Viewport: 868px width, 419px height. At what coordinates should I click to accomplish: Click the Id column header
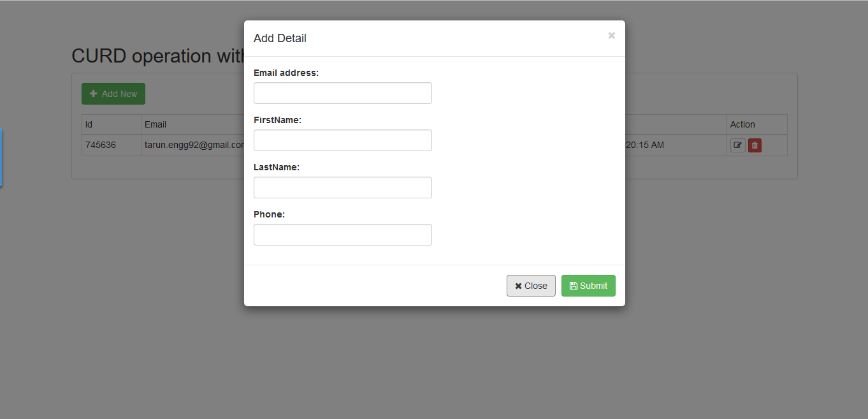pyautogui.click(x=89, y=124)
